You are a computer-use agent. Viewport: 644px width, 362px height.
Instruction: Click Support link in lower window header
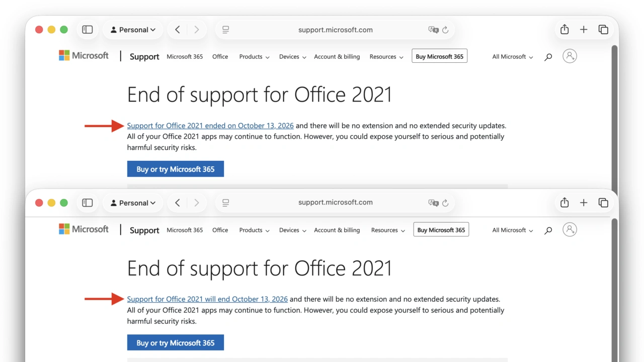pos(144,230)
